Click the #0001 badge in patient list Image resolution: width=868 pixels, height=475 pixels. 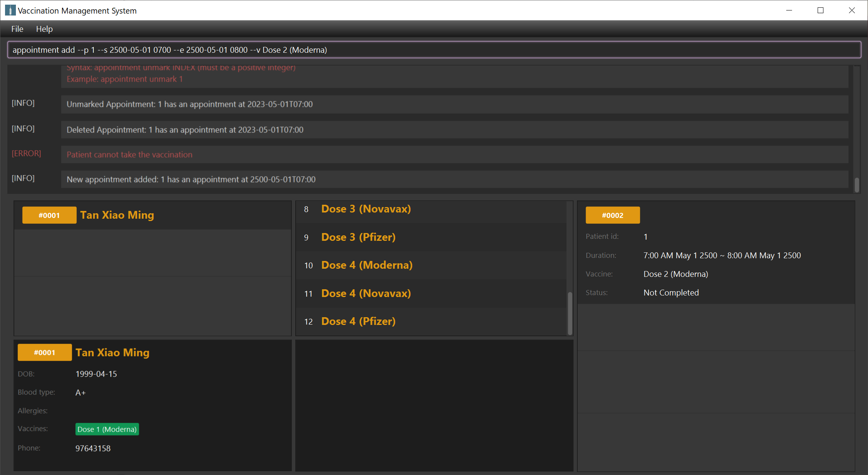(x=49, y=215)
